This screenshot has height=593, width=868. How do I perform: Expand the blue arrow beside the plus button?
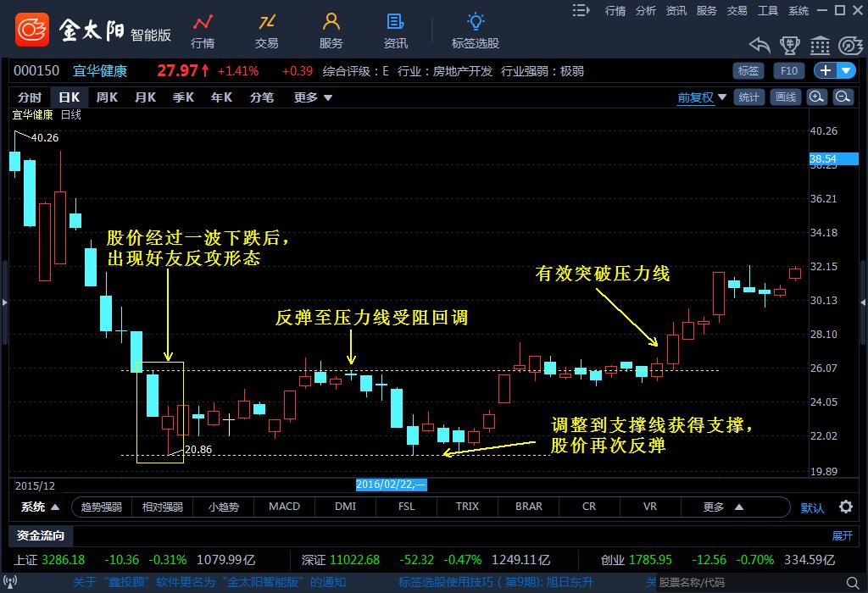[x=845, y=71]
